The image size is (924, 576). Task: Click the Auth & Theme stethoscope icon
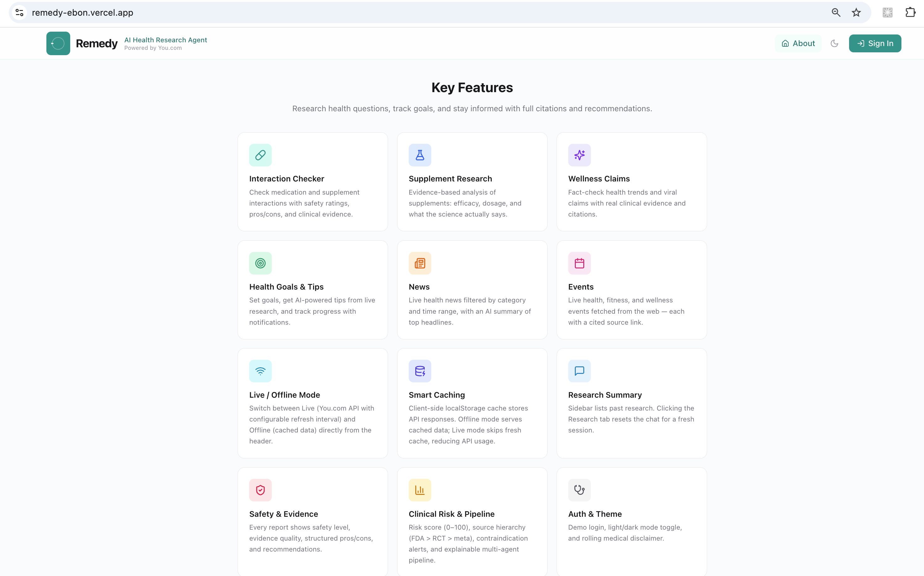[579, 490]
